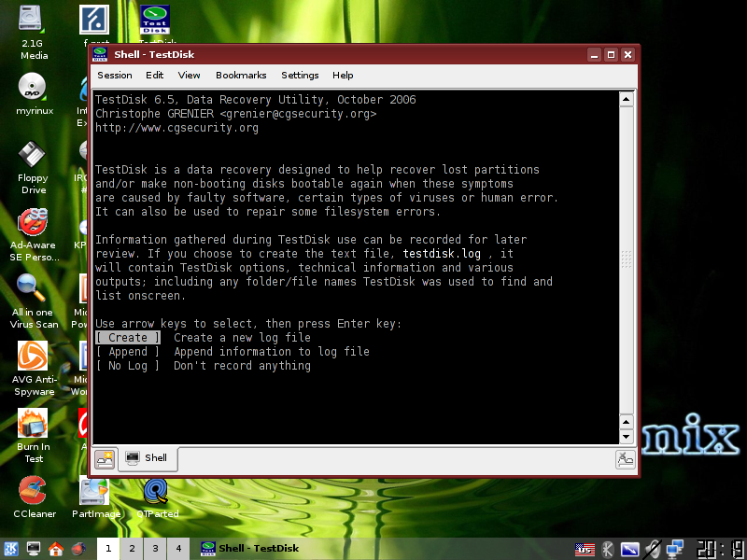Click the display settings tray icon
The image size is (747, 560).
(629, 549)
